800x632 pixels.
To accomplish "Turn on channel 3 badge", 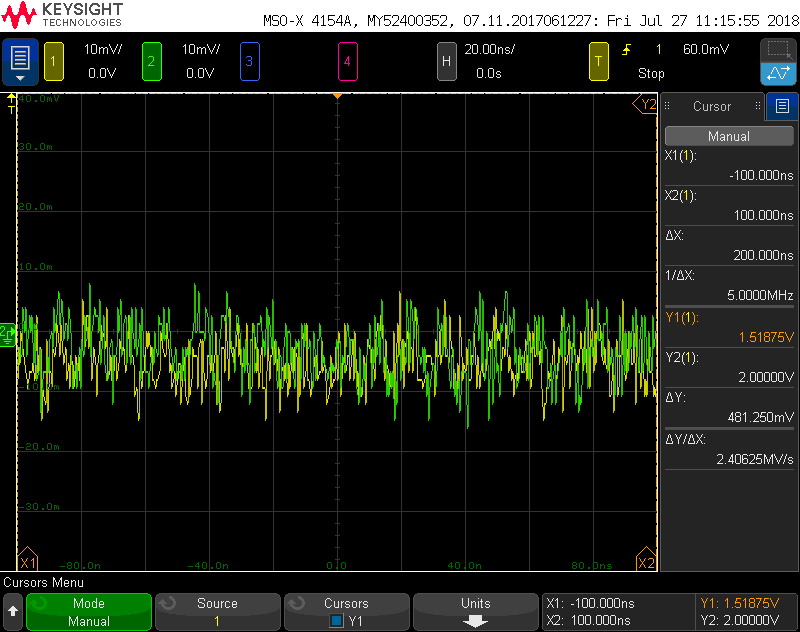I will (249, 61).
